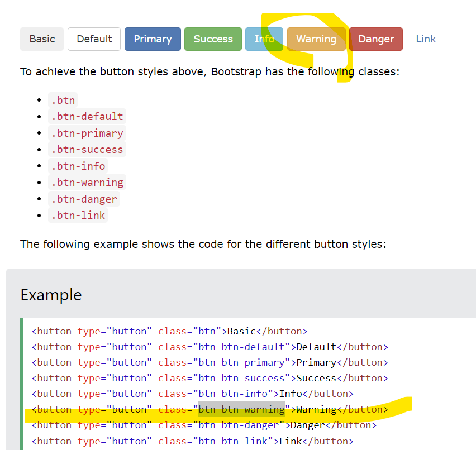Open the Link styled button
The width and height of the screenshot is (476, 450).
(x=426, y=39)
